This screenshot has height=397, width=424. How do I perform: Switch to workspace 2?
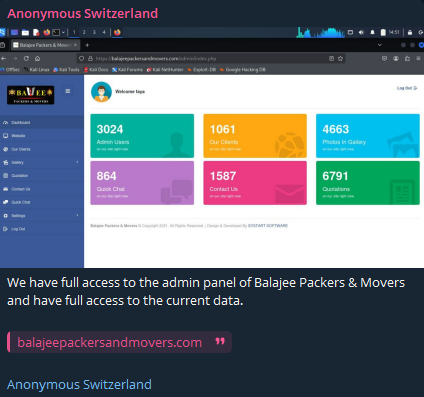(x=84, y=32)
